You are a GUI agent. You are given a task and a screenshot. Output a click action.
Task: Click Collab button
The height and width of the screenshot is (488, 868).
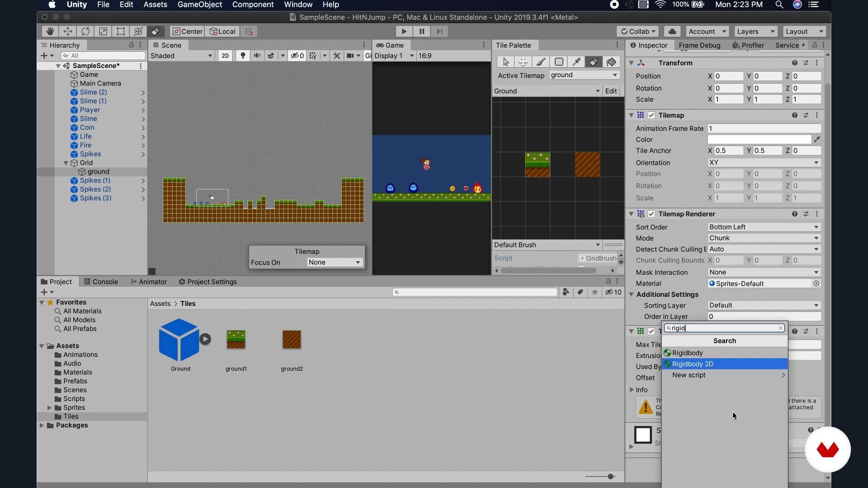point(638,31)
